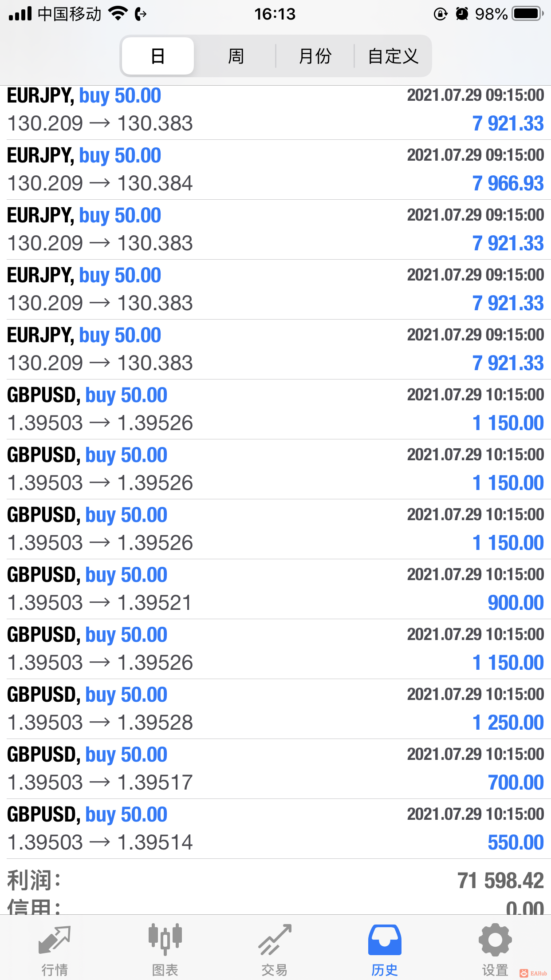This screenshot has height=980, width=551.
Task: Select the History (历史) tray icon
Action: point(385,940)
